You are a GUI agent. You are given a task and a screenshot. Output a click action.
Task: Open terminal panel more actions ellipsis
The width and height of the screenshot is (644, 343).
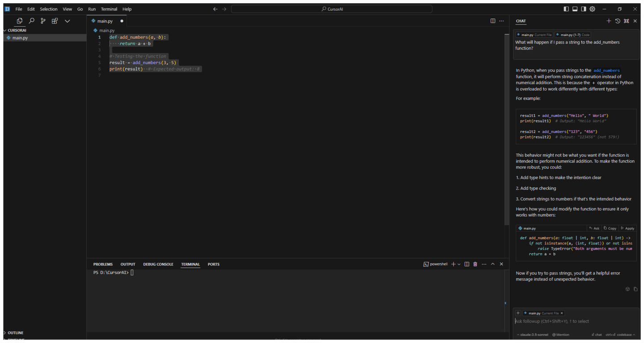coord(484,264)
